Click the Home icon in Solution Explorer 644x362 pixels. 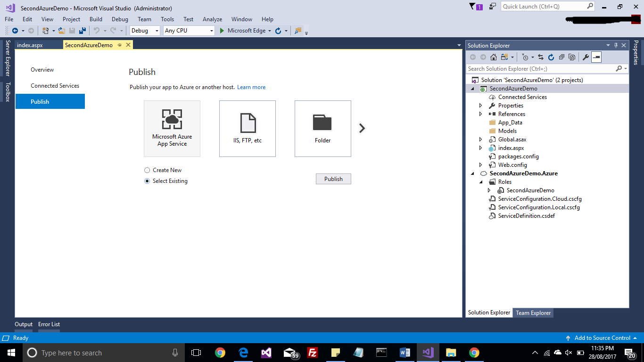[494, 57]
